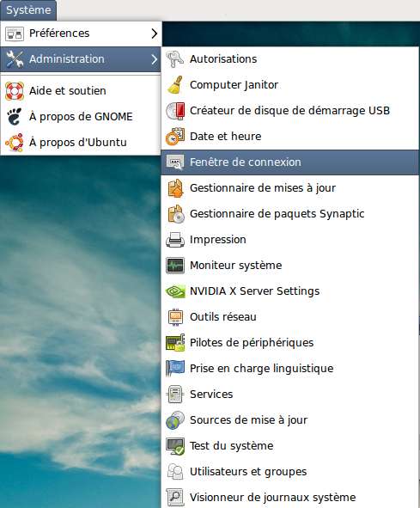This screenshot has height=508, width=420.
Task: Open Autorisations
Action: coord(289,59)
